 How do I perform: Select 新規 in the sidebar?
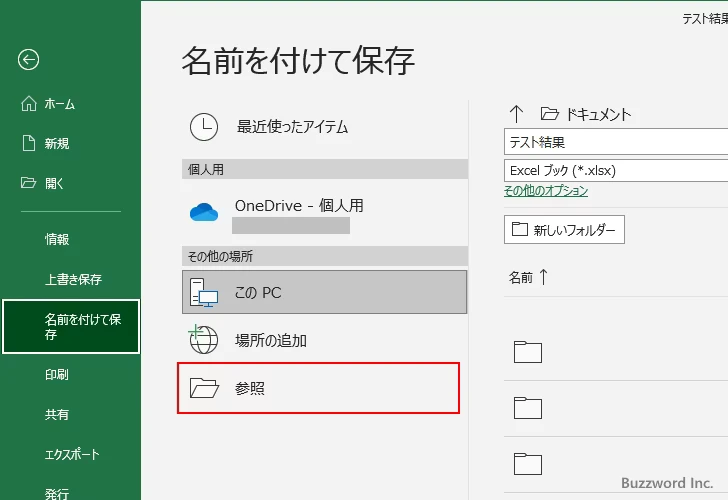(57, 143)
